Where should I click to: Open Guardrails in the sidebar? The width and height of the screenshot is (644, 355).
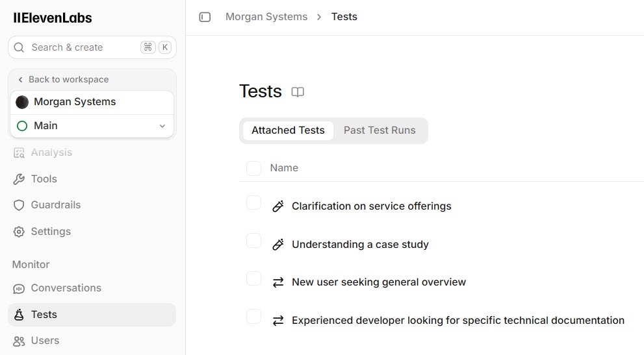92,205
